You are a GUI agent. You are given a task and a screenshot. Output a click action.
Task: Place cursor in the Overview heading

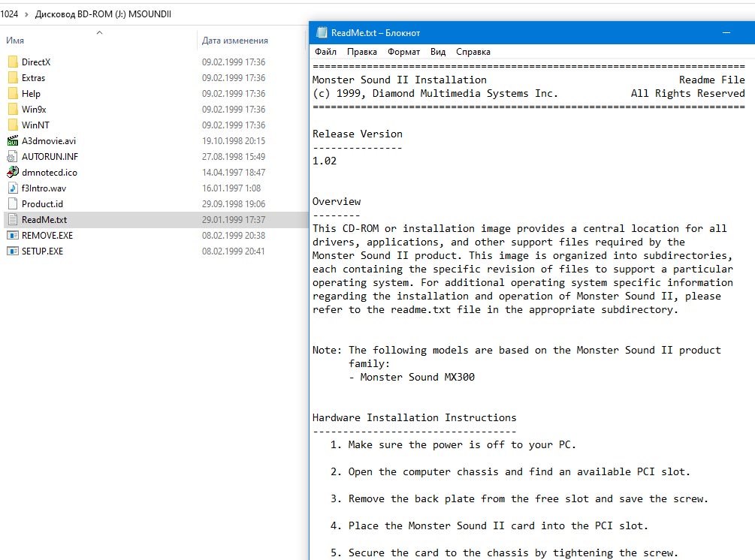point(337,202)
